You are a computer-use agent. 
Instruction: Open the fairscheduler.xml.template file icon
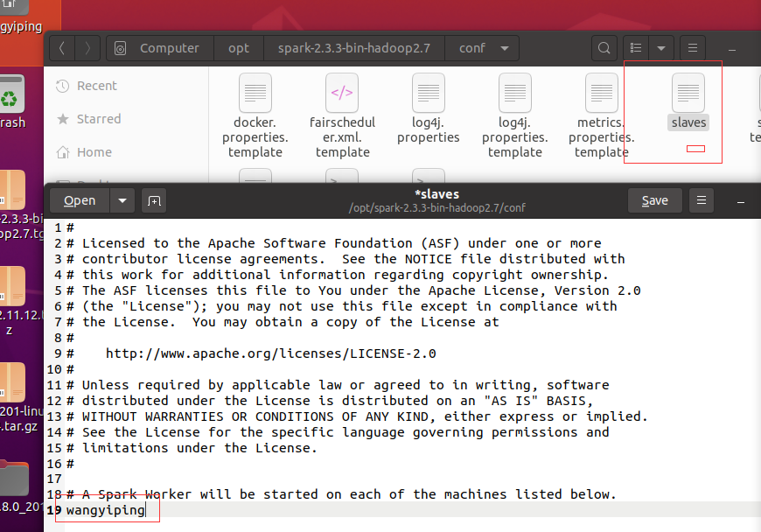(341, 92)
